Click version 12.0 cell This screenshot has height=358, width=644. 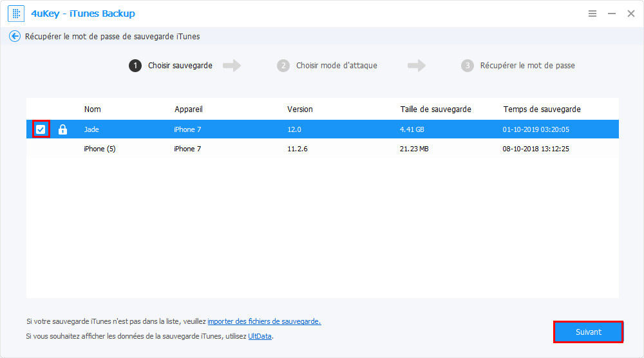294,129
